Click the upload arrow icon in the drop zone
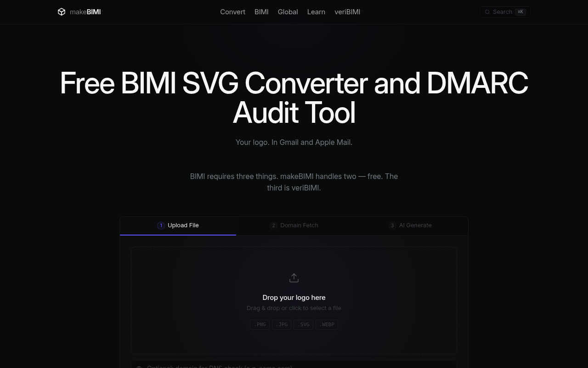Image resolution: width=588 pixels, height=368 pixels. pyautogui.click(x=294, y=278)
